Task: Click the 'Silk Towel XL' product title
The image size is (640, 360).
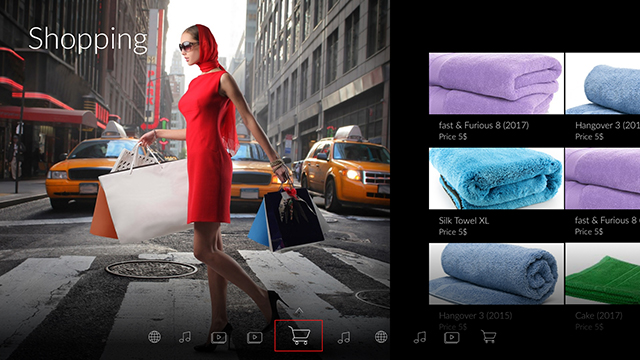Action: point(464,221)
